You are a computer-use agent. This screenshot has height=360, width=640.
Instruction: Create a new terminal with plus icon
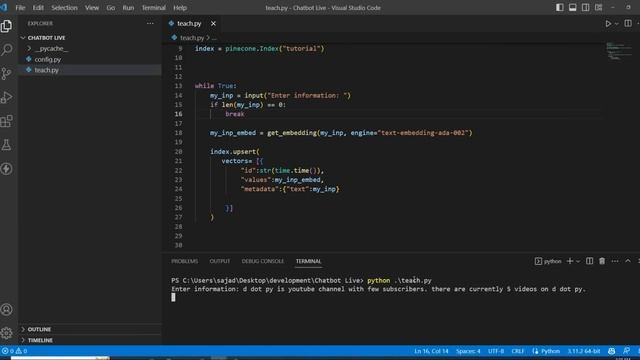pos(570,261)
